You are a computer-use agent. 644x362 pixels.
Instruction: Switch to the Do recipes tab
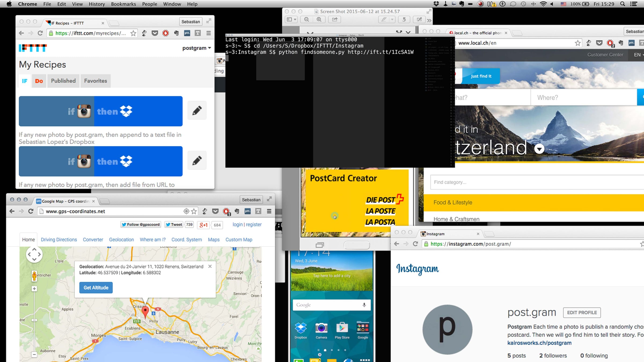(39, 81)
